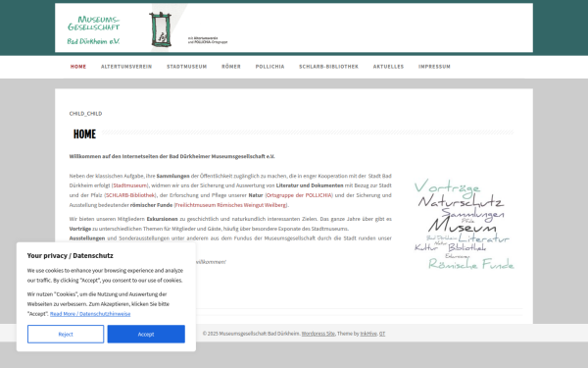The width and height of the screenshot is (588, 368).
Task: Open the HOME menu item
Action: pos(78,67)
